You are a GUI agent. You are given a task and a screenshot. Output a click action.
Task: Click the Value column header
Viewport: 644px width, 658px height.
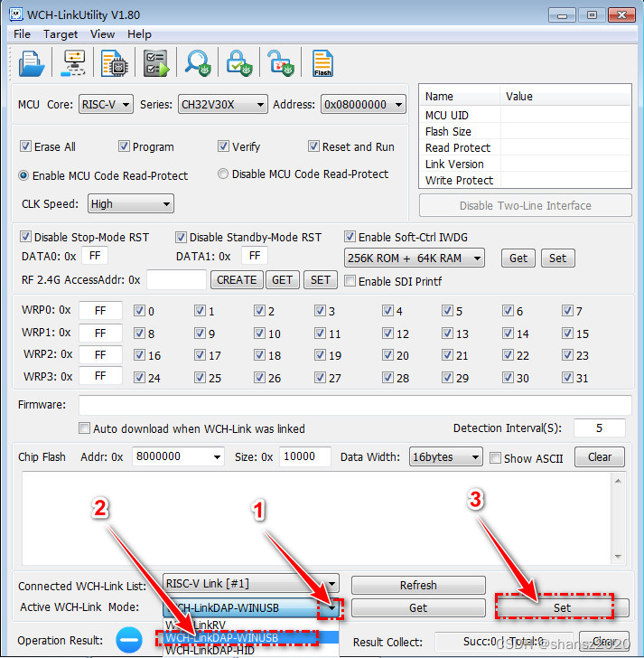(565, 96)
